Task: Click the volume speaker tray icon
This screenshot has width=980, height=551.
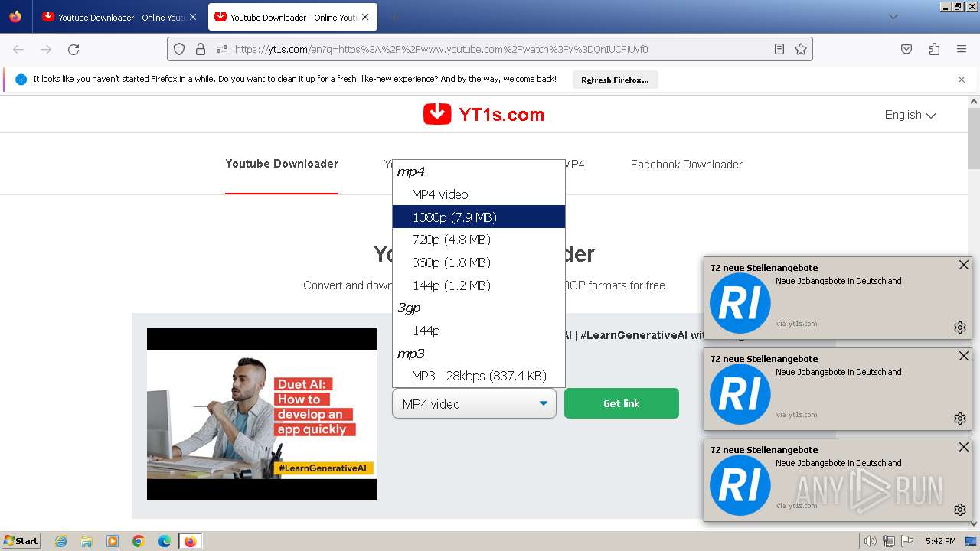Action: click(x=871, y=541)
